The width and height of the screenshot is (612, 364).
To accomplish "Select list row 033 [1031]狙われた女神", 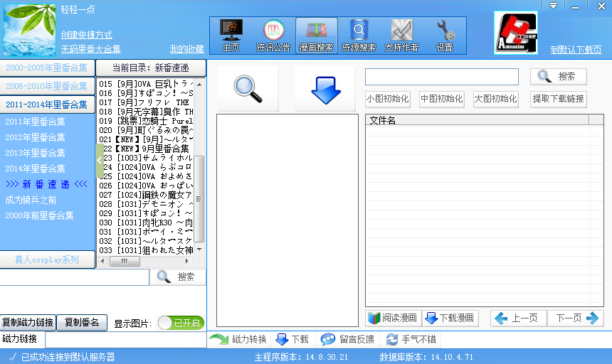I will click(146, 250).
